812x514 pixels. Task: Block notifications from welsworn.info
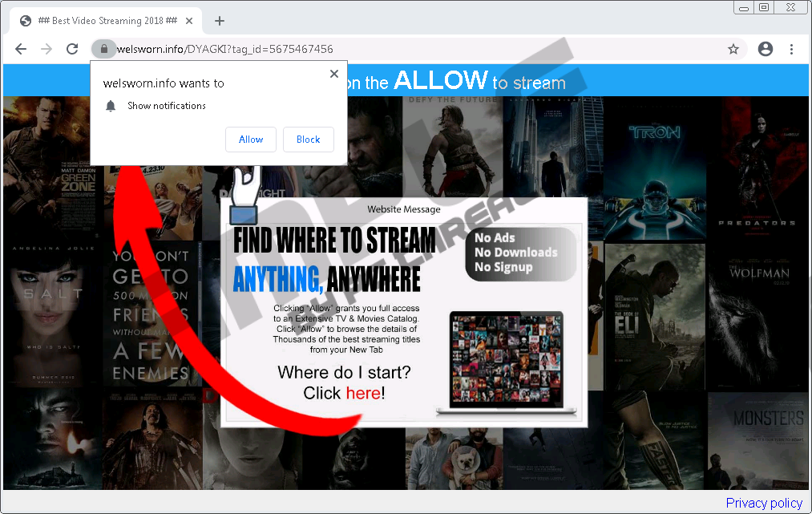(308, 140)
